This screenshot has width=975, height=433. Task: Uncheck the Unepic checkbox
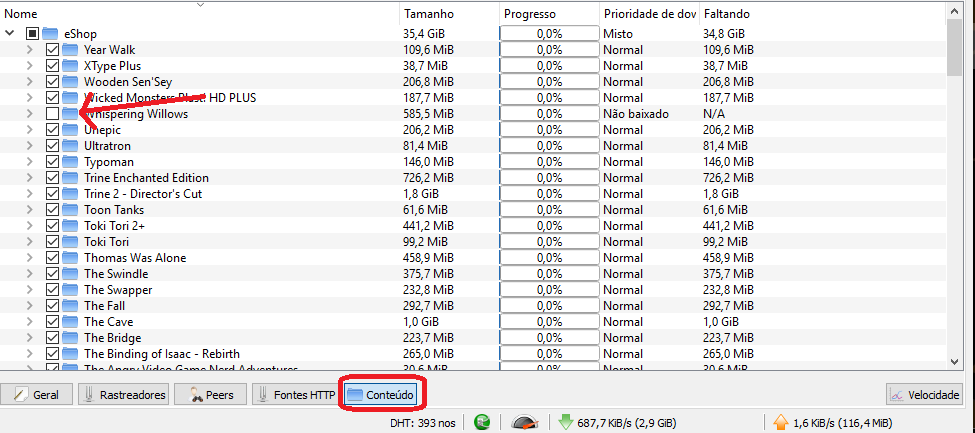coord(52,129)
